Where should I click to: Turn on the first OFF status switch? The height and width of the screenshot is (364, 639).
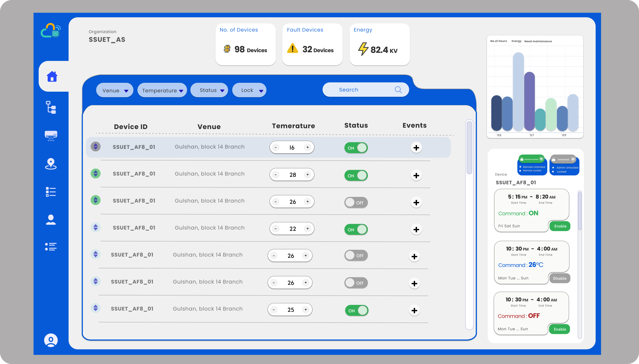coord(356,203)
